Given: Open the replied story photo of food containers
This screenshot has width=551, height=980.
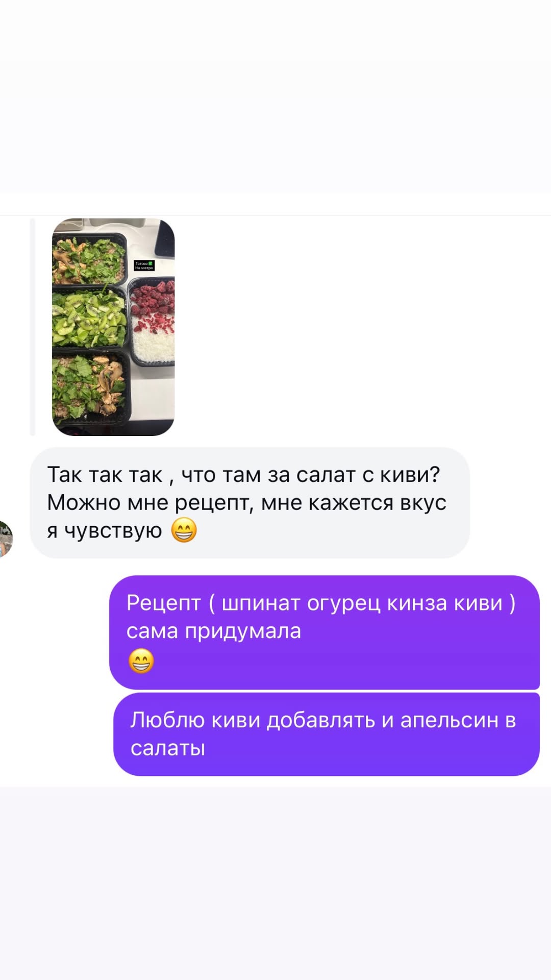Looking at the screenshot, I should click(x=113, y=327).
